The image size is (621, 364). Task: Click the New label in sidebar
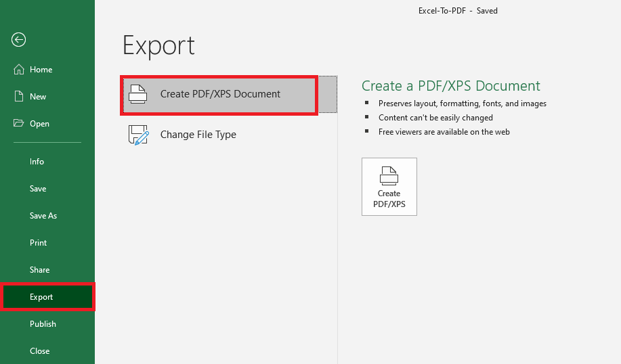coord(38,97)
